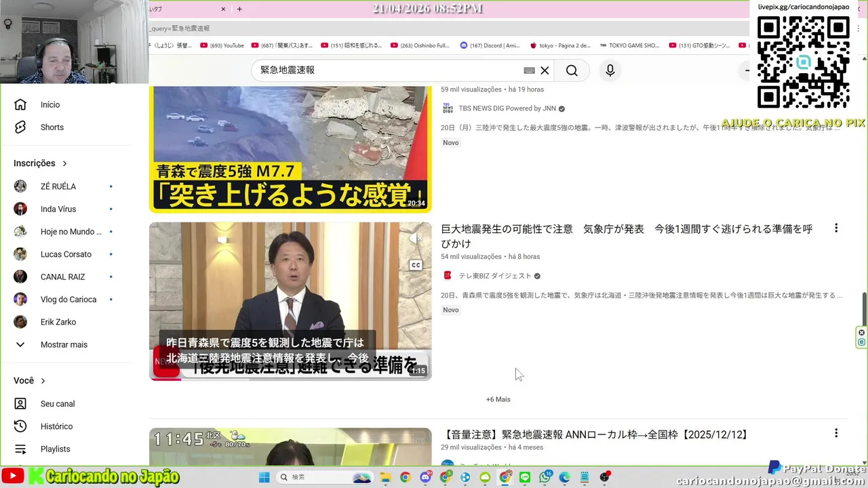Open a new browser tab with plus icon
Screen dimensions: 868x488
click(239, 9)
